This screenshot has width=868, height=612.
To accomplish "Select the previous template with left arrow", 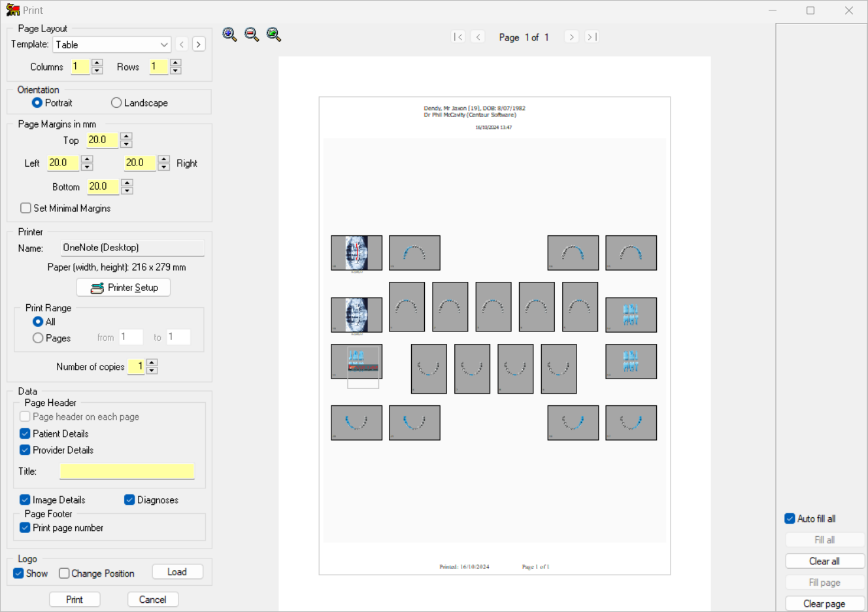I will click(182, 44).
